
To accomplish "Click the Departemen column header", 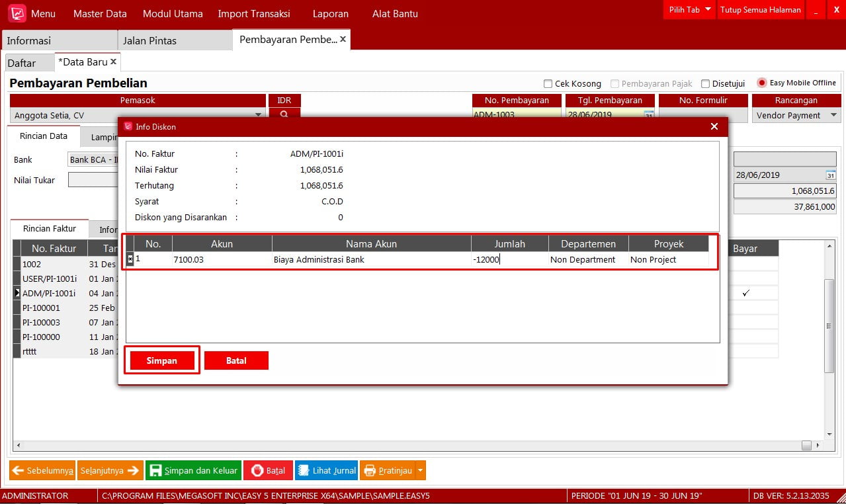I will tap(589, 244).
